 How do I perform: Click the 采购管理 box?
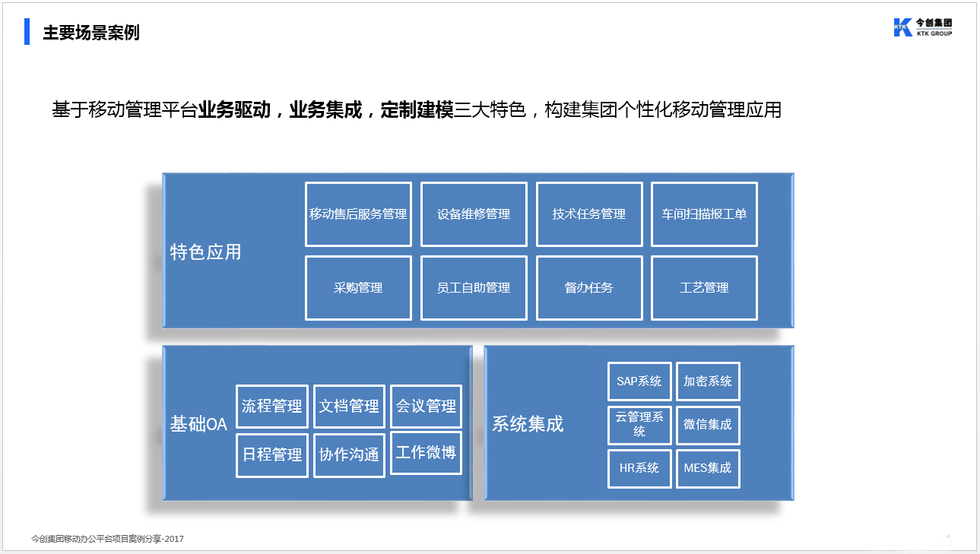358,288
